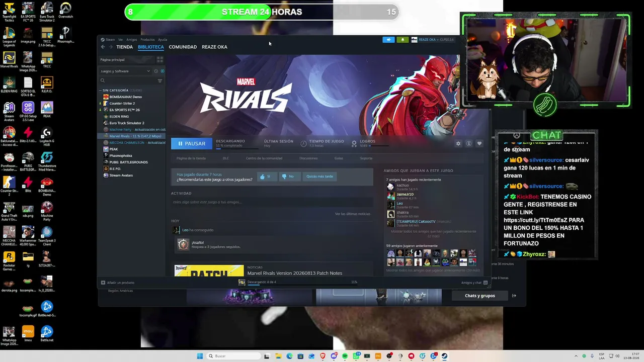Show game info icon for Marvel Rivals
This screenshot has height=362, width=644.
468,144
